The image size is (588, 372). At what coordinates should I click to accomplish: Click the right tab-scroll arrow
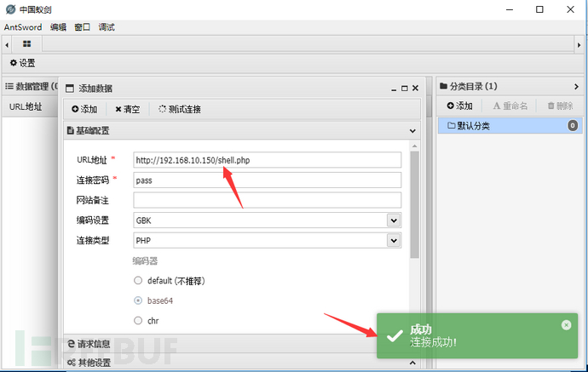coord(579,45)
